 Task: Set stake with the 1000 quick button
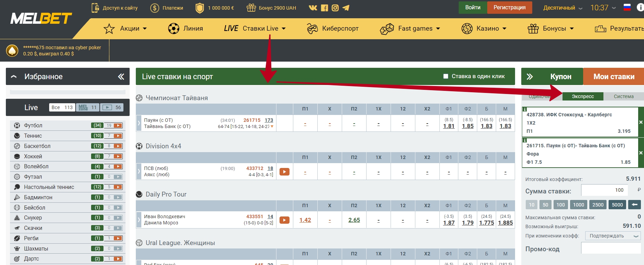pos(578,204)
